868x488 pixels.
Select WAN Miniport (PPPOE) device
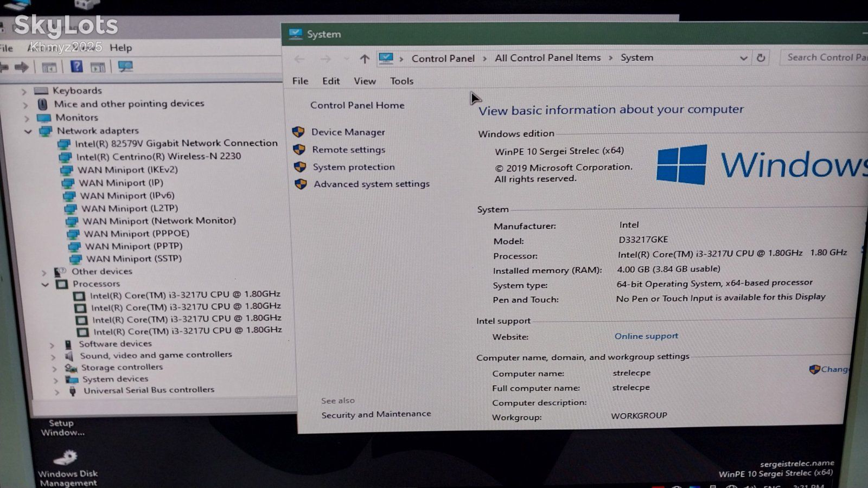click(x=136, y=234)
